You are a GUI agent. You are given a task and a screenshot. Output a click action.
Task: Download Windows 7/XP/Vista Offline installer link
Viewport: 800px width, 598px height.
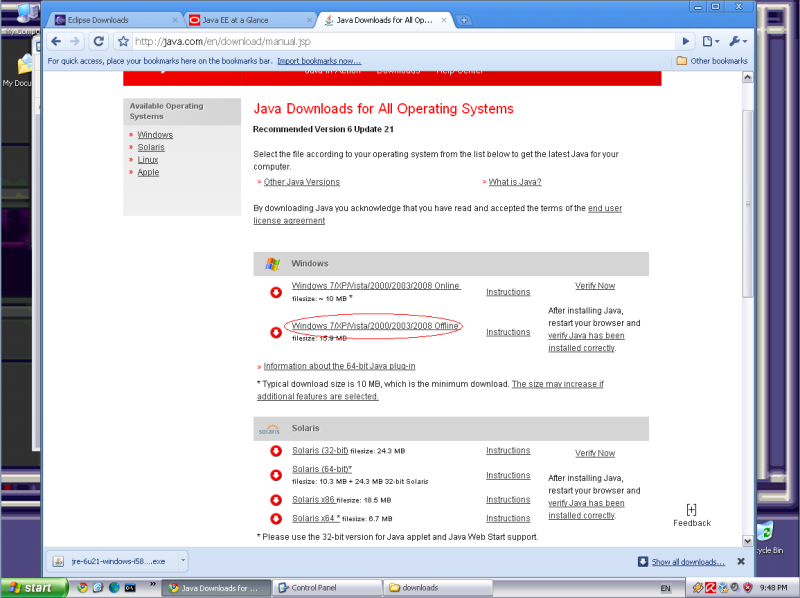tap(375, 326)
